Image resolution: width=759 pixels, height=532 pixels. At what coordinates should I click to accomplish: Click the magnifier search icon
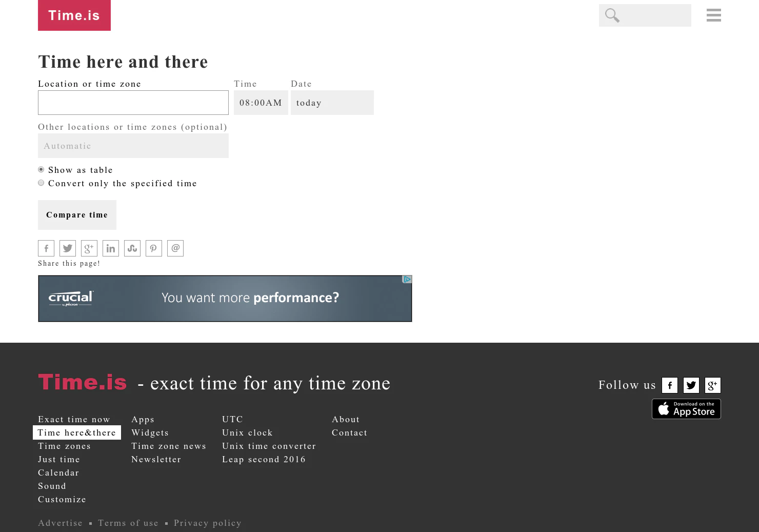pos(612,15)
